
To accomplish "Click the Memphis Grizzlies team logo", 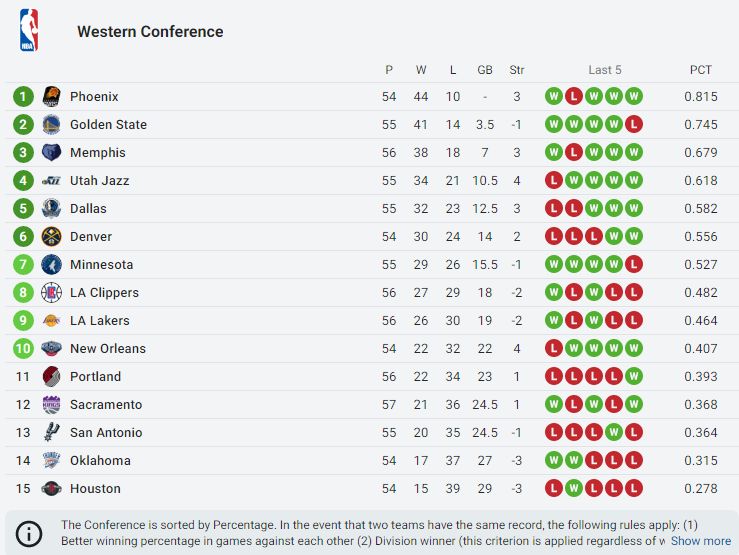I will [51, 153].
